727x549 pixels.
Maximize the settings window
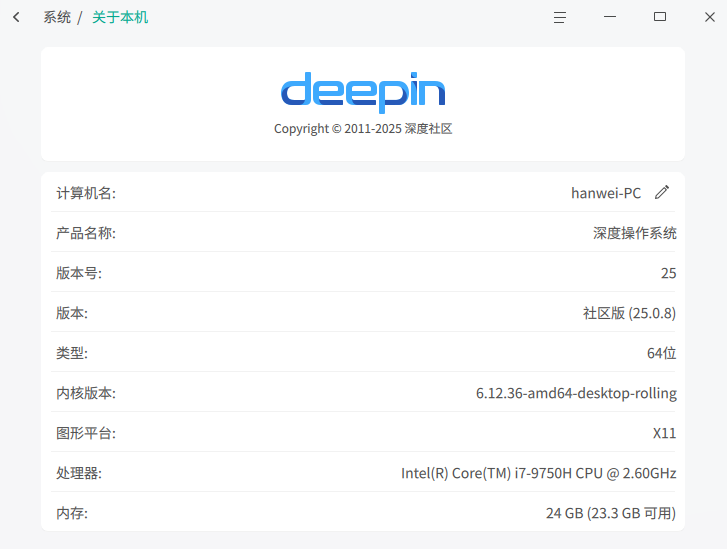660,17
